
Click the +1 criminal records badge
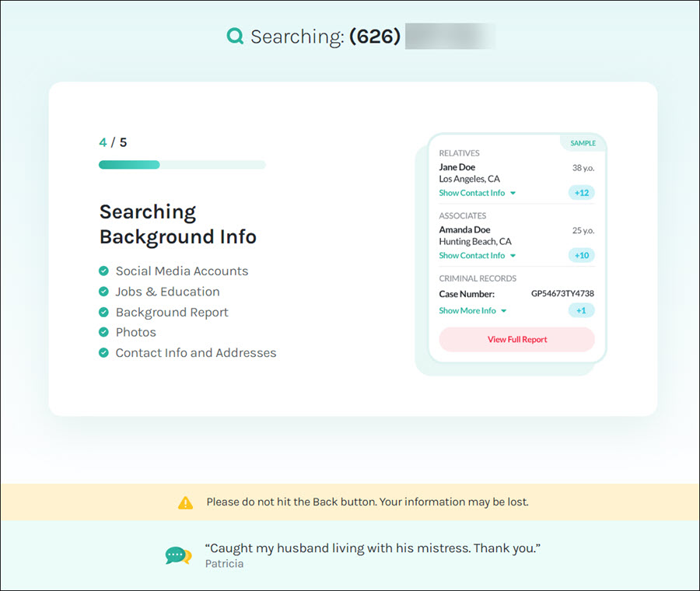point(581,311)
